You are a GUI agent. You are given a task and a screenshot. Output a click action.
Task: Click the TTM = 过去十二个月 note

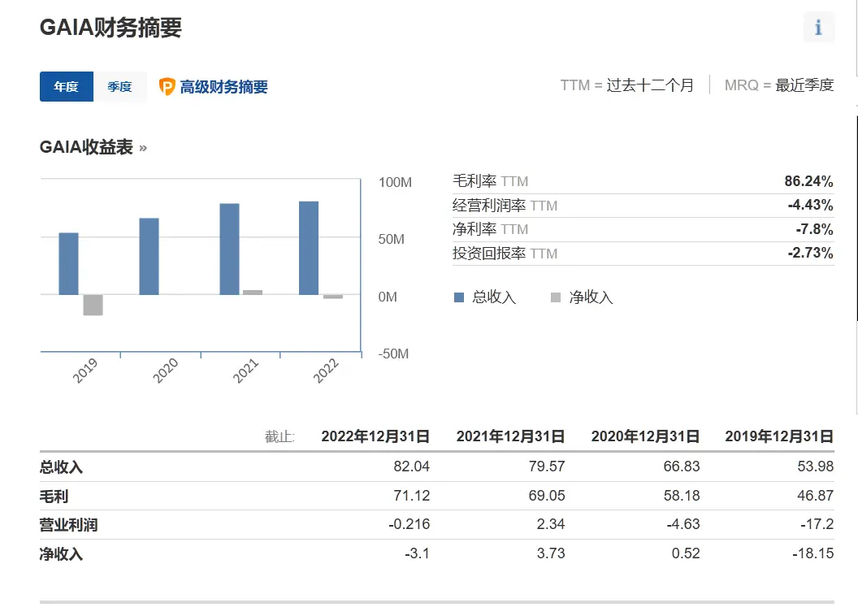pyautogui.click(x=627, y=85)
